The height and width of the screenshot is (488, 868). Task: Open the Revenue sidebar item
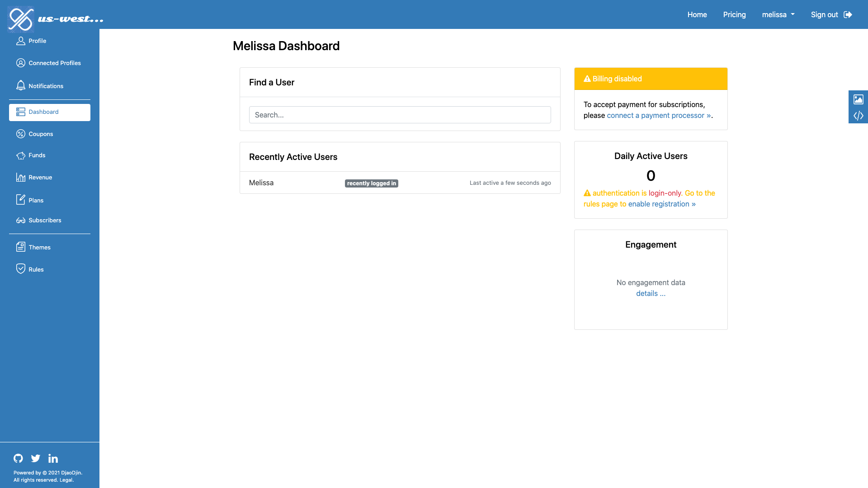[50, 178]
